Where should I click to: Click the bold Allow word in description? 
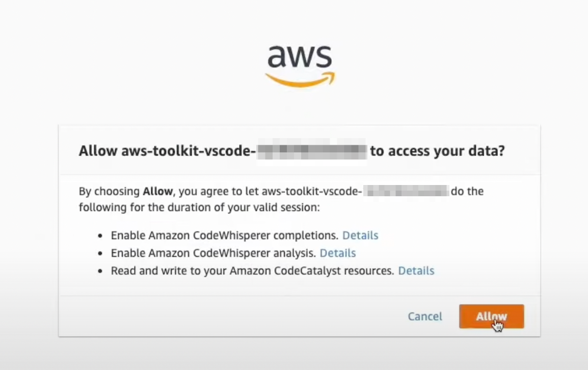coord(158,191)
